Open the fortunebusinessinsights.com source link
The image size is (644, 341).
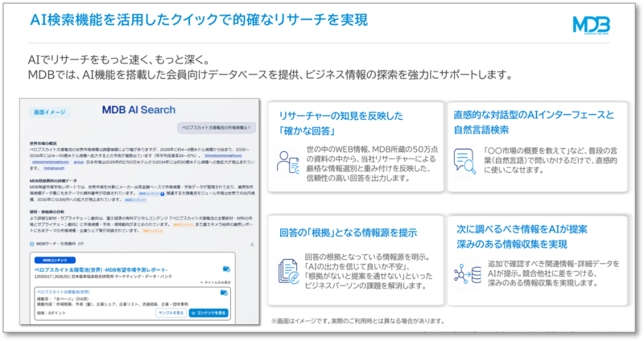[224, 155]
